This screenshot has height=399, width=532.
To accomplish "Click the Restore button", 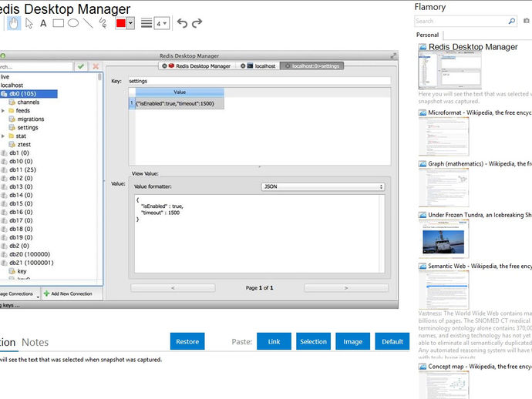I will [187, 341].
